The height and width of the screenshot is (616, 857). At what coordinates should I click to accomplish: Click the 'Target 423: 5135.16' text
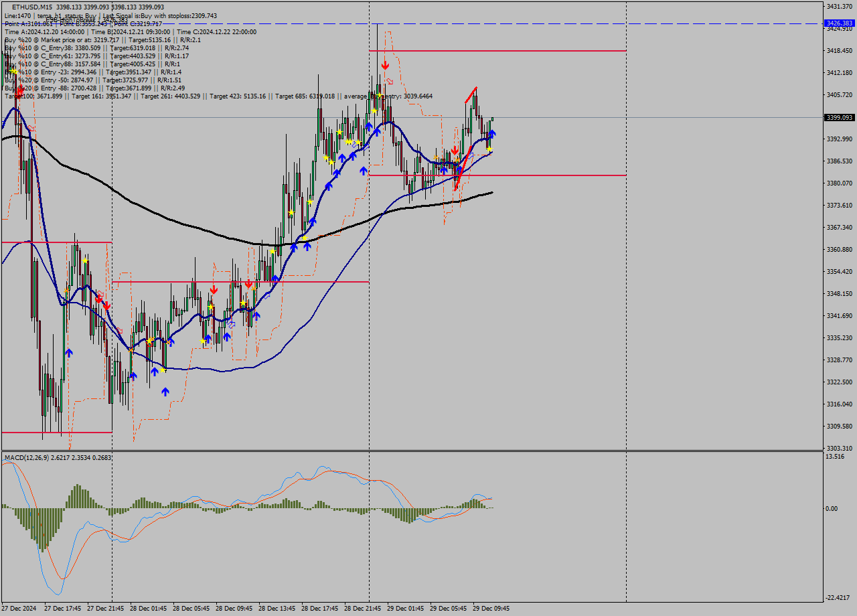tap(238, 96)
